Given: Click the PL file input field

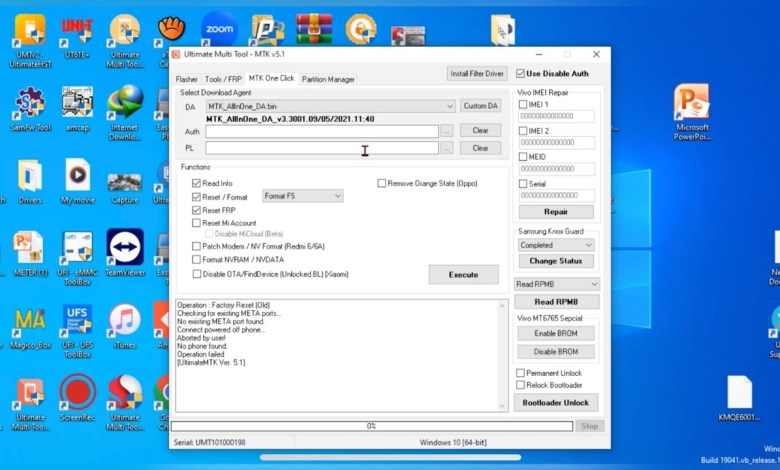Looking at the screenshot, I should [x=322, y=148].
